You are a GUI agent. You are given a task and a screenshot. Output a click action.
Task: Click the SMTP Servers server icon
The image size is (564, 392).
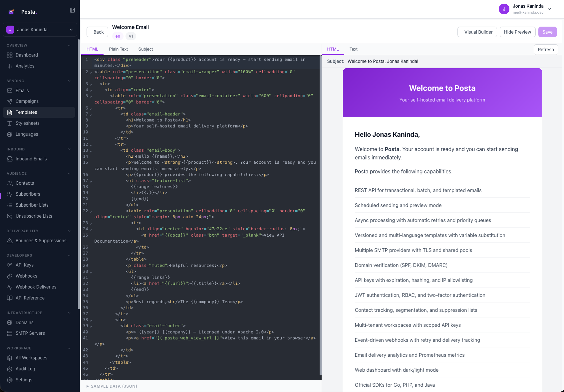coord(10,333)
